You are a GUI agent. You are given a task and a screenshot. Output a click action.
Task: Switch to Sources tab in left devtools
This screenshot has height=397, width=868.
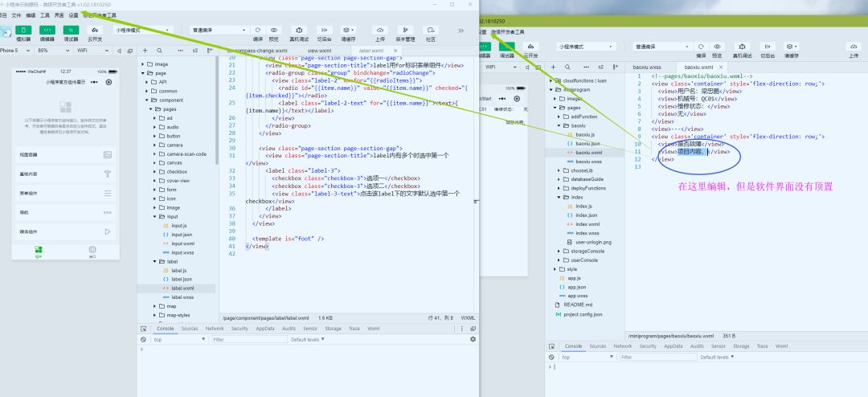[x=190, y=329]
